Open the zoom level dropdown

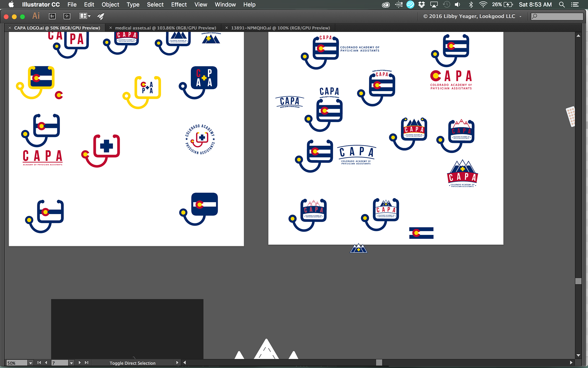30,363
